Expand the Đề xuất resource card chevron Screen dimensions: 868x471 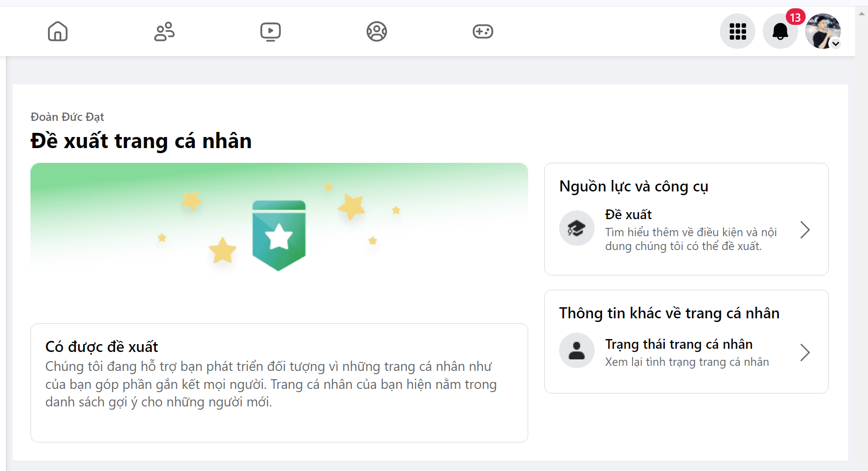pos(805,229)
